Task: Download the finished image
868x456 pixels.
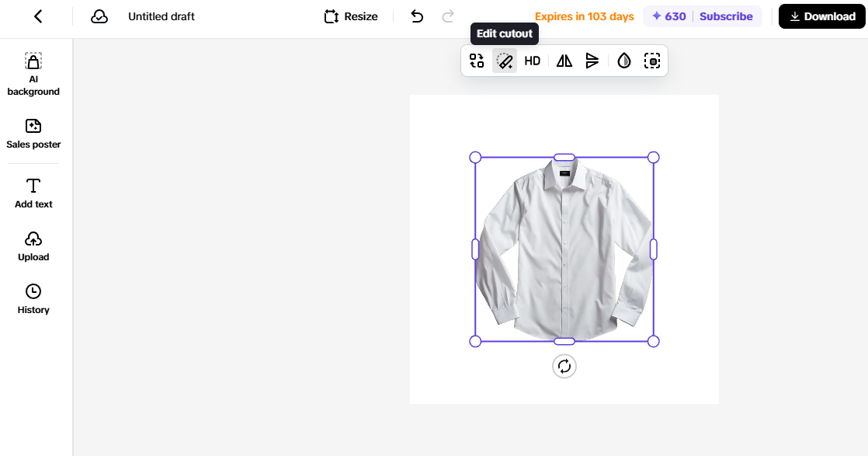Action: coord(821,16)
